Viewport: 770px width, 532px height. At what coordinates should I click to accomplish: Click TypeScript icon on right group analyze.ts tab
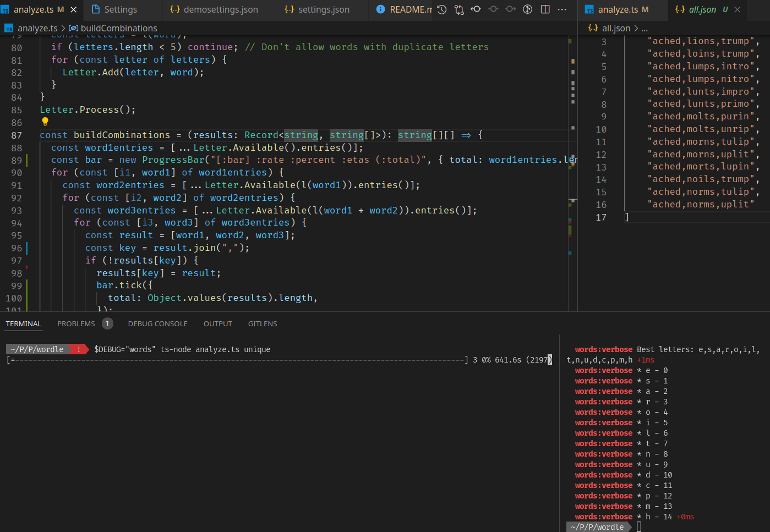pos(589,10)
